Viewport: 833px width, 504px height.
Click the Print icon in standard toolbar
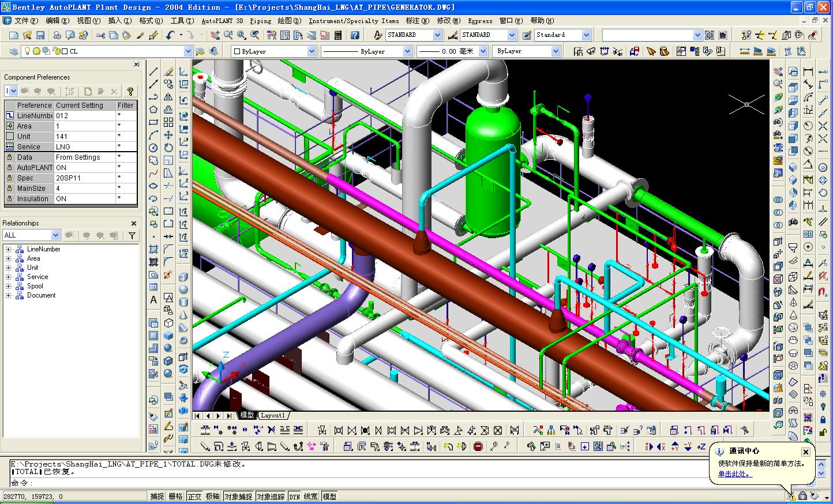(x=57, y=35)
